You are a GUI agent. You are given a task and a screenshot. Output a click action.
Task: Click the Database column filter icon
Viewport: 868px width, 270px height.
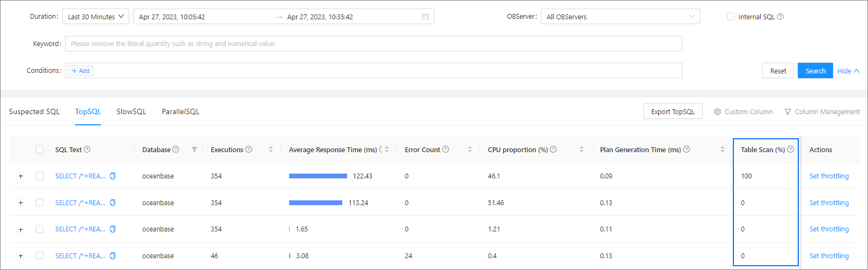194,149
